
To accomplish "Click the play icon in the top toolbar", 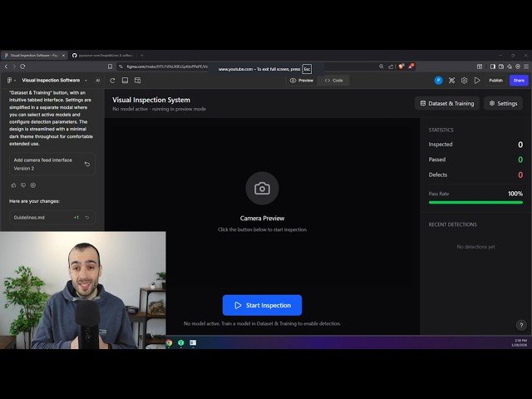I will point(477,81).
